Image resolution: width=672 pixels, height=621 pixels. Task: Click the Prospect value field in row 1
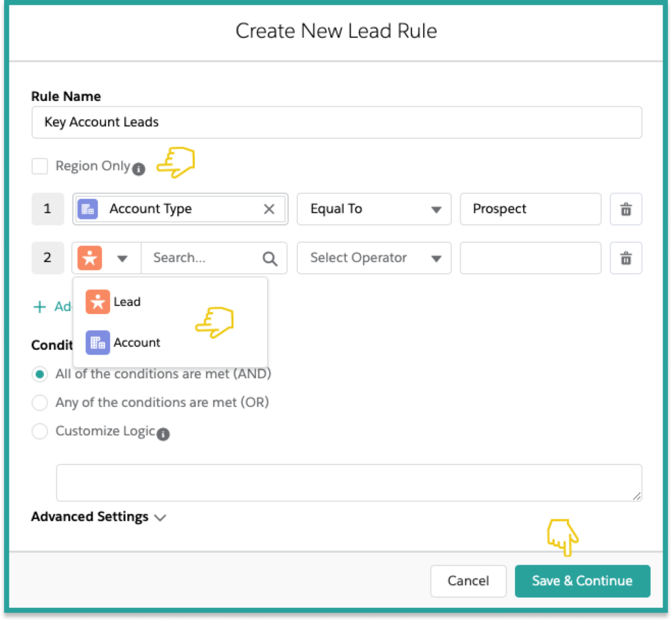tap(530, 209)
